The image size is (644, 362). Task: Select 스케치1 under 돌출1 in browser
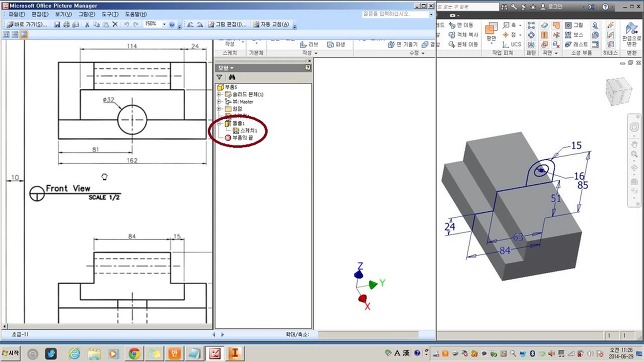coord(245,131)
